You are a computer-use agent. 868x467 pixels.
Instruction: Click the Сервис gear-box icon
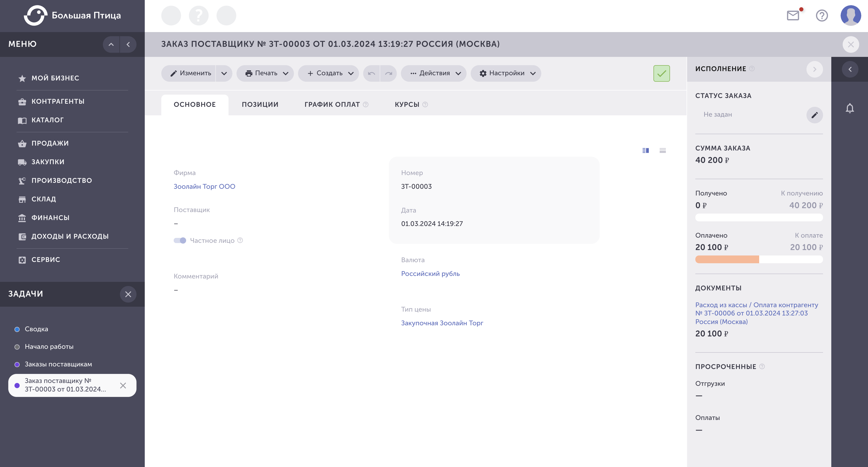[22, 260]
